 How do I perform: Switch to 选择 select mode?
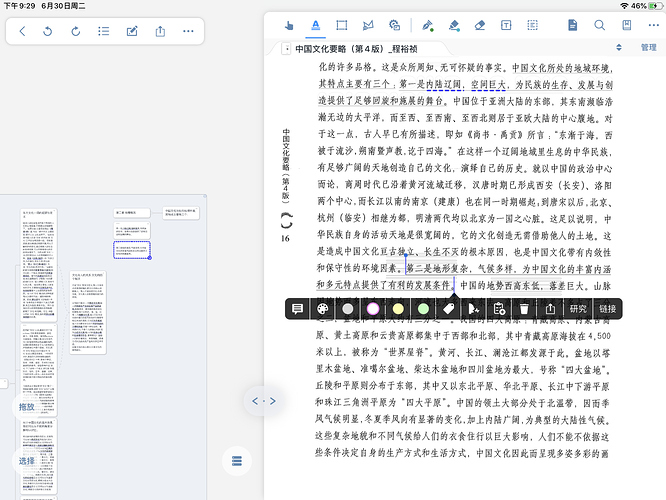(x=26, y=461)
